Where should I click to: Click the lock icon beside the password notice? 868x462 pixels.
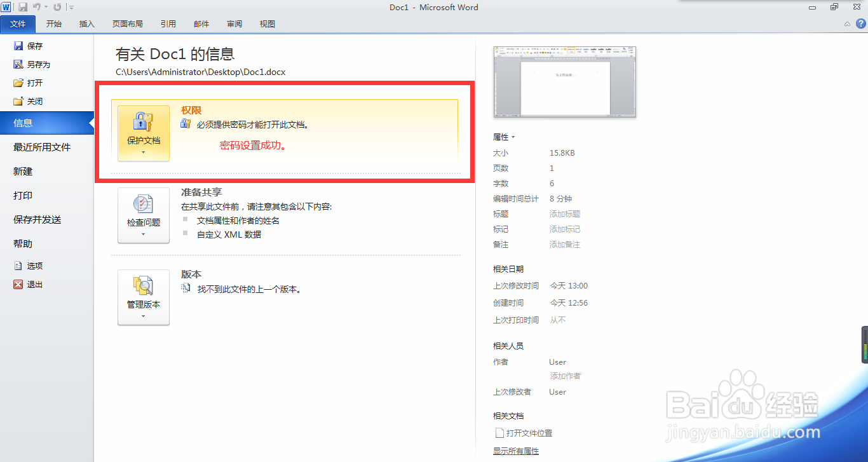pyautogui.click(x=186, y=125)
